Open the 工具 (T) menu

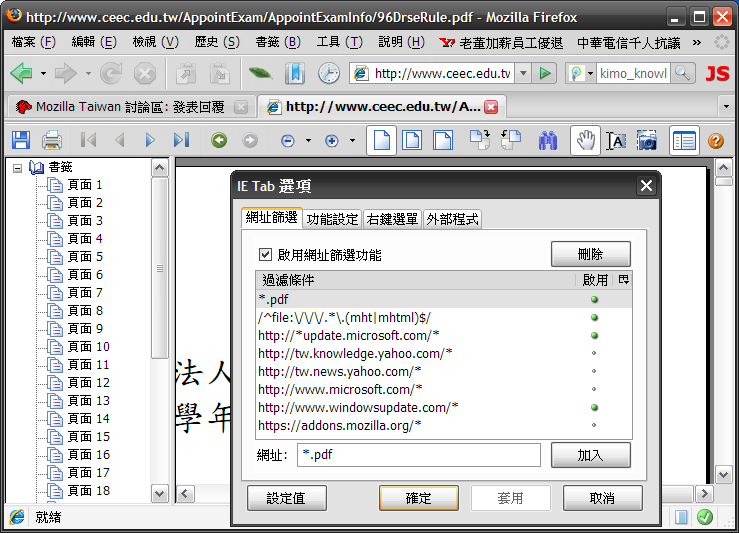tap(339, 43)
